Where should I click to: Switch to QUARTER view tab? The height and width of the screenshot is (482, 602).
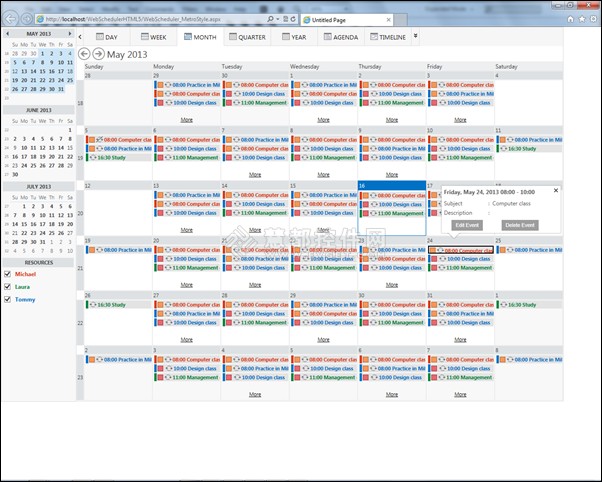pyautogui.click(x=247, y=37)
